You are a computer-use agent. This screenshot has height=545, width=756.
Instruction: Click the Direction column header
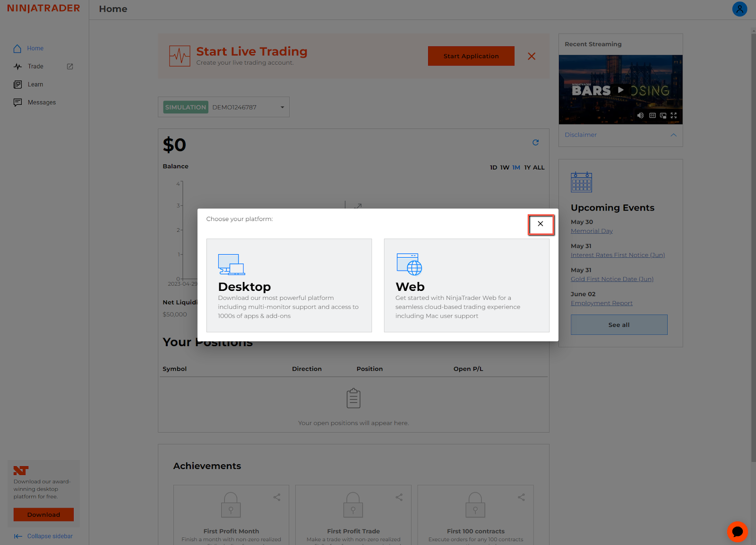point(307,369)
